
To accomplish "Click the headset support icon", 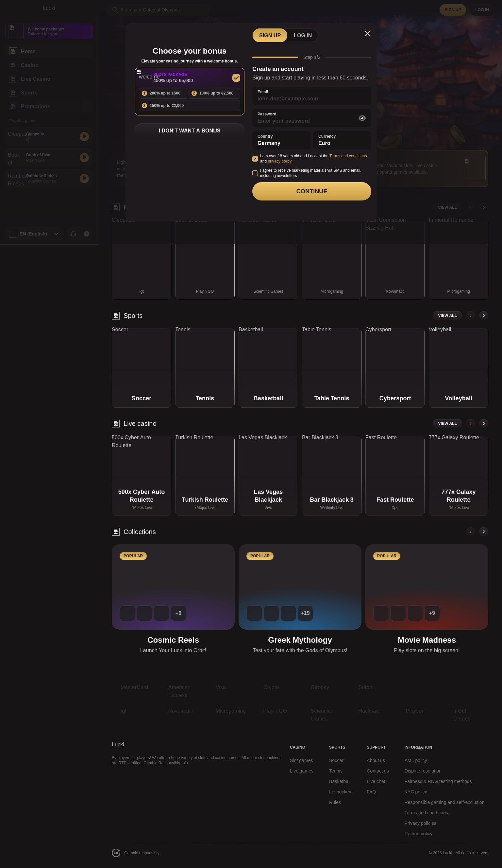I will click(73, 234).
